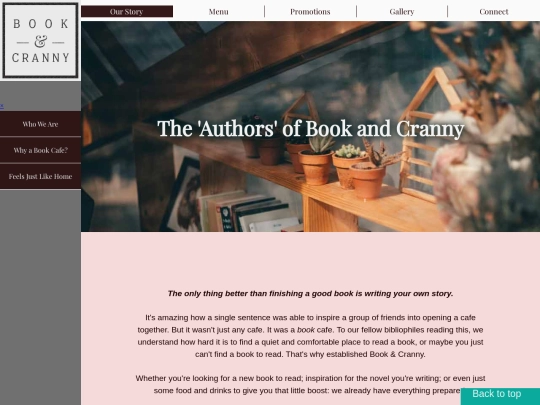Viewport: 540px width, 405px height.
Task: Click the framed picture in the banner image
Action: (x=183, y=195)
